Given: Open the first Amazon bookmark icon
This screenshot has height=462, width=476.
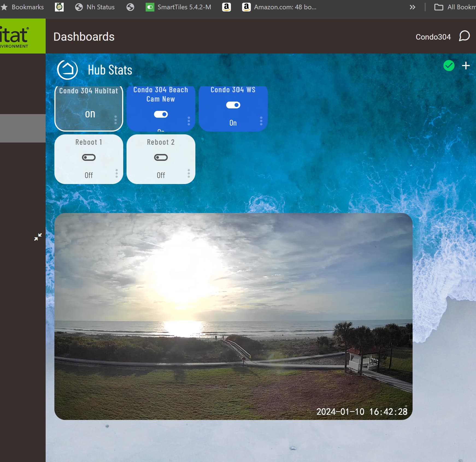Looking at the screenshot, I should point(226,7).
